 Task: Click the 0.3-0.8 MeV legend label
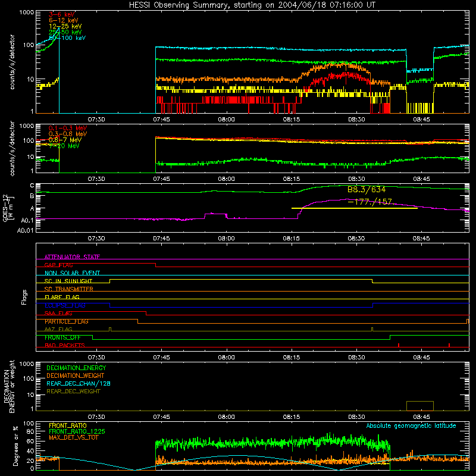coord(68,134)
